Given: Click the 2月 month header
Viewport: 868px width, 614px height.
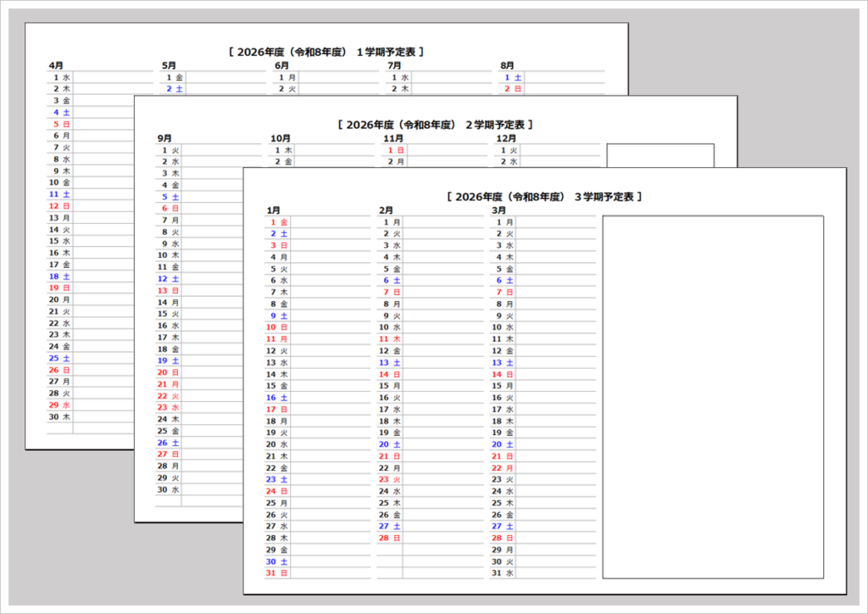Looking at the screenshot, I should tap(387, 209).
